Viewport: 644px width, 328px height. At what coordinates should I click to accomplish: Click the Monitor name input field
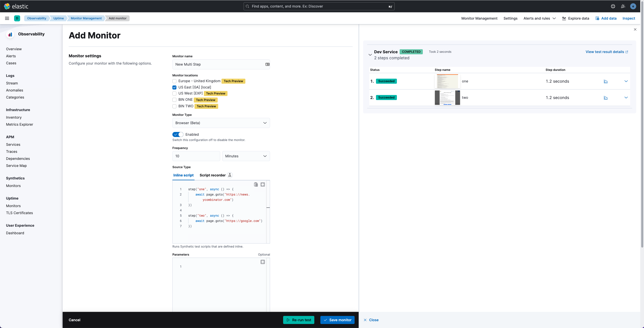(221, 64)
